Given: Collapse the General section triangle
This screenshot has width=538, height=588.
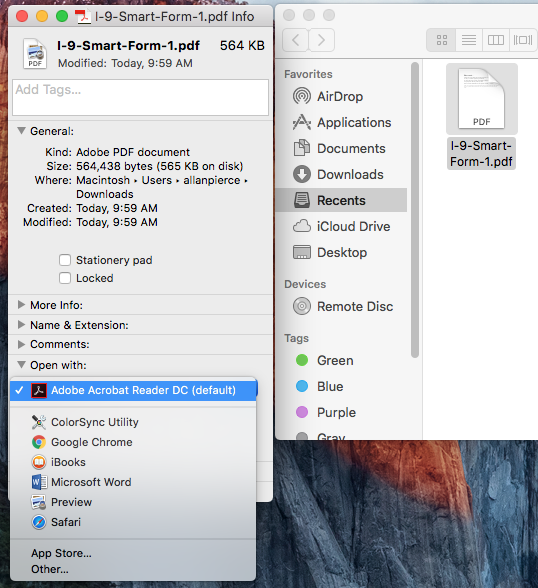Looking at the screenshot, I should pos(21,131).
